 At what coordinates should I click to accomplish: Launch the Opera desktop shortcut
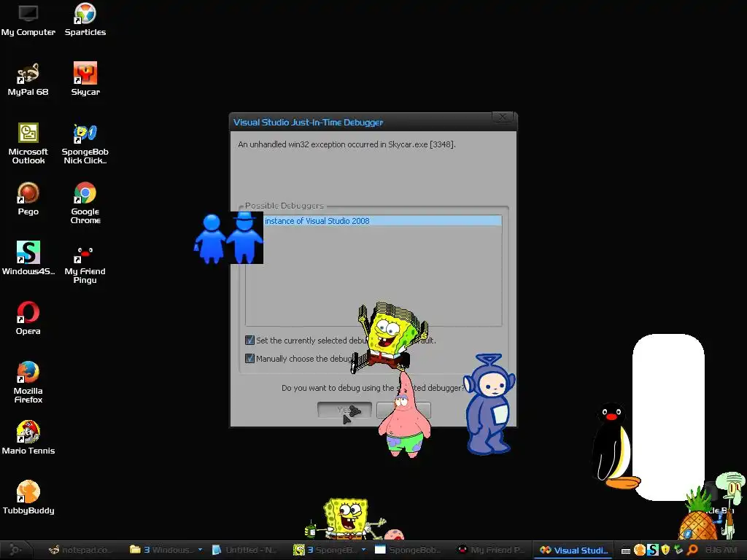tap(28, 319)
